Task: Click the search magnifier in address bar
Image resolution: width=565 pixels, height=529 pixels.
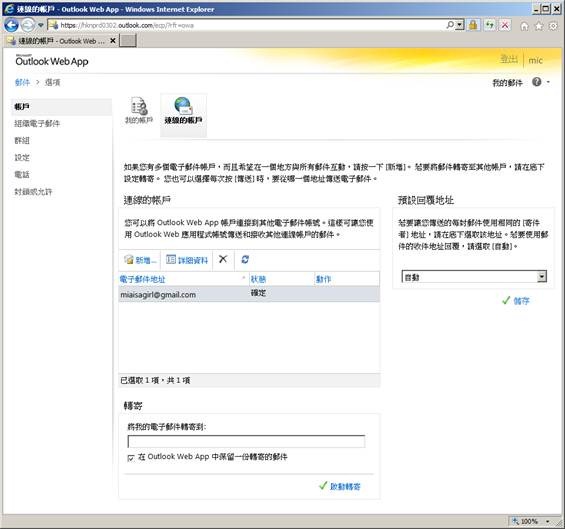Action: (450, 25)
